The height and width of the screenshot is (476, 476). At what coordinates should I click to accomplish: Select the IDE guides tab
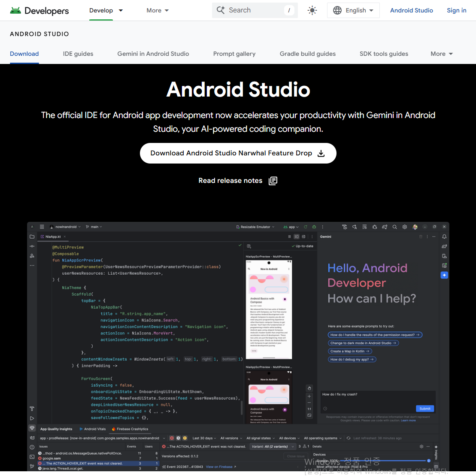tap(78, 54)
